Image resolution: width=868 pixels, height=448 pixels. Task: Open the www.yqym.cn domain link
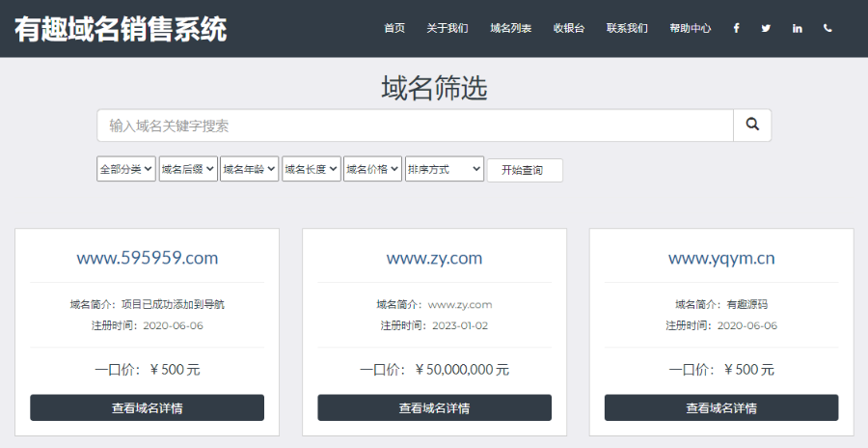point(721,258)
